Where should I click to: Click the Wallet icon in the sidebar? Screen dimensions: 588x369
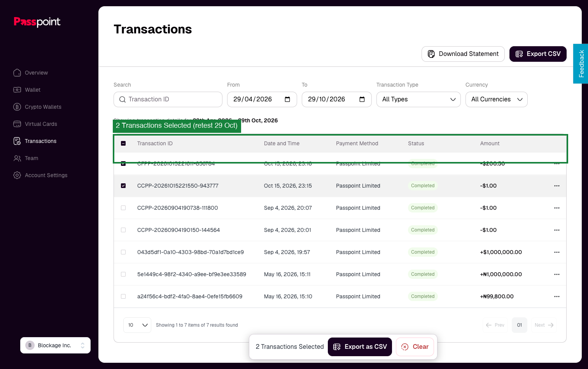(x=17, y=90)
